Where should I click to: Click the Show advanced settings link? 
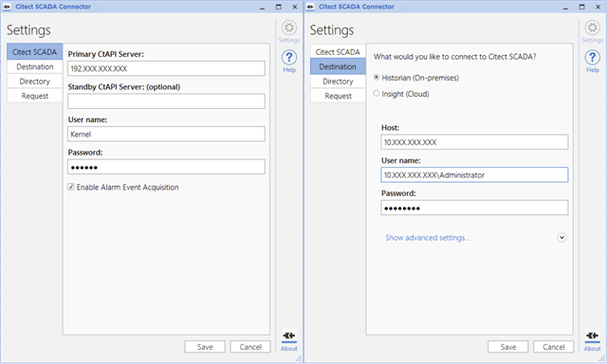[427, 238]
